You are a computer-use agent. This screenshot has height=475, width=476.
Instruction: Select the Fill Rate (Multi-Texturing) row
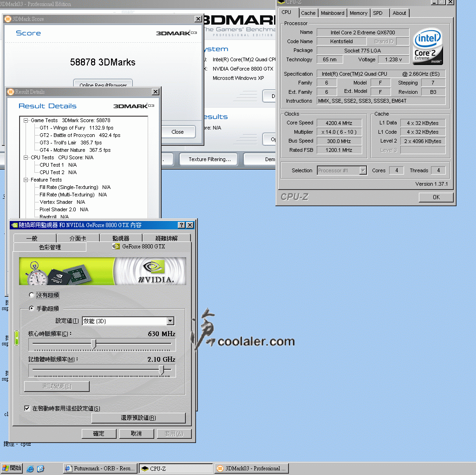(x=73, y=195)
